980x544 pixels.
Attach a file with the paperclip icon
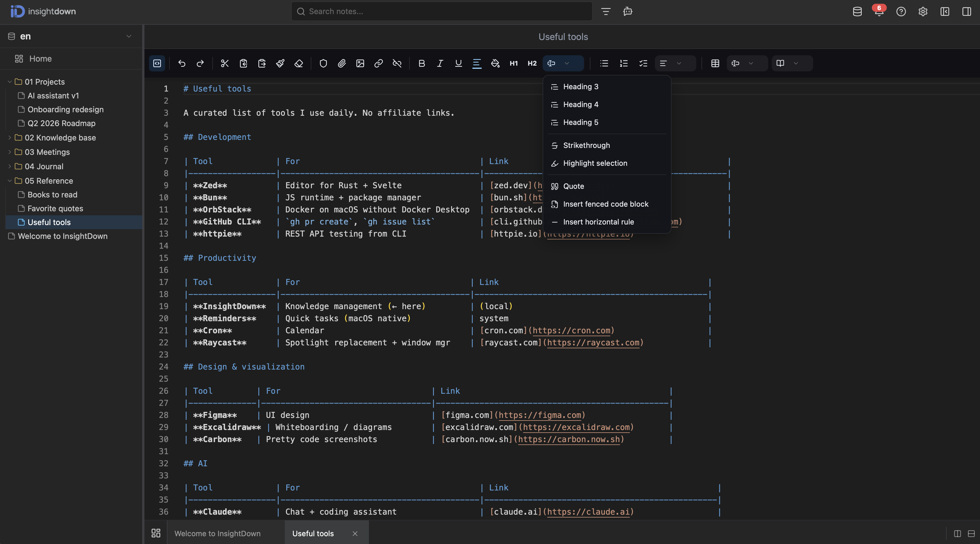point(342,63)
